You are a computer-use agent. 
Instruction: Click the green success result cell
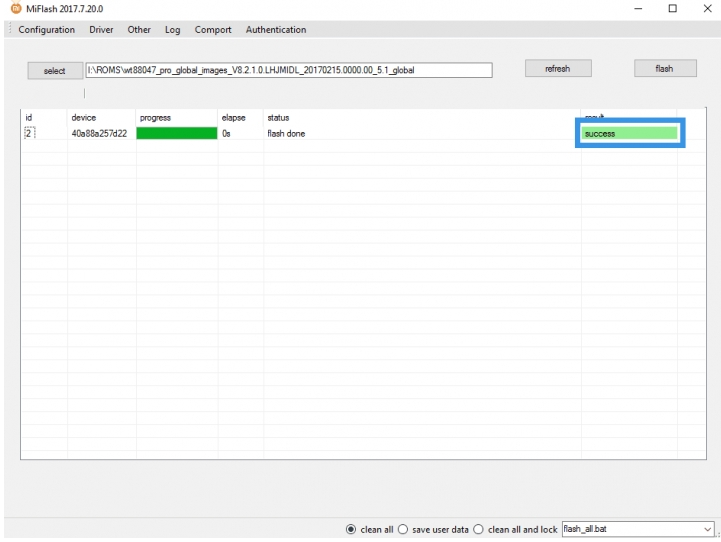click(629, 133)
